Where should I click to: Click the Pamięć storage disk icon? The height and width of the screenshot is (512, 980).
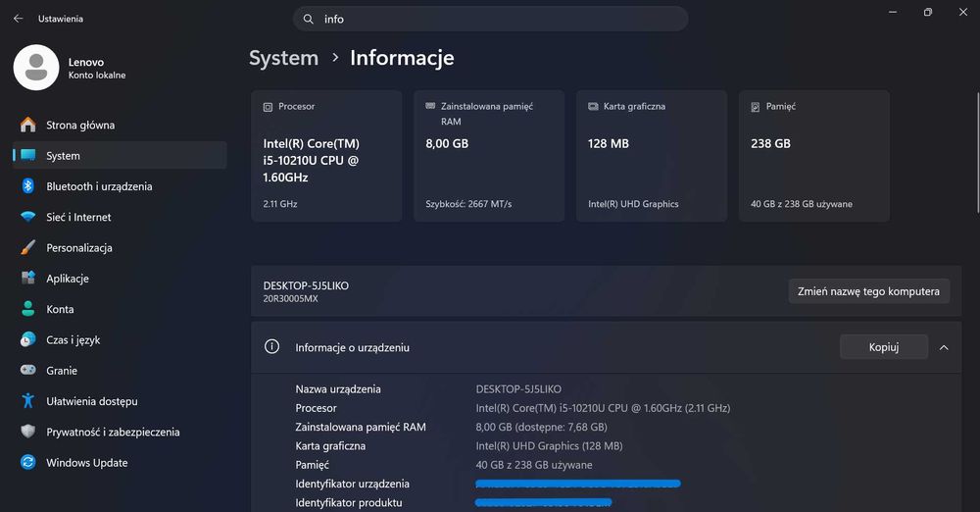pos(755,107)
